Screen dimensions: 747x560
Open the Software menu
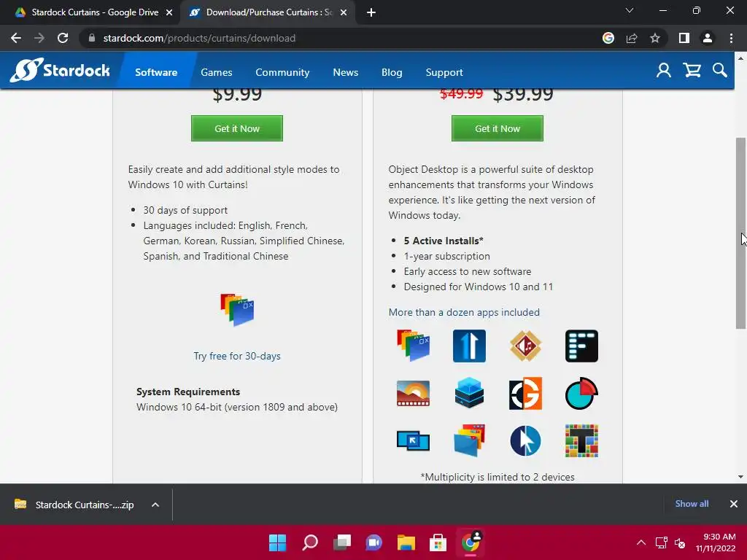[x=156, y=72]
